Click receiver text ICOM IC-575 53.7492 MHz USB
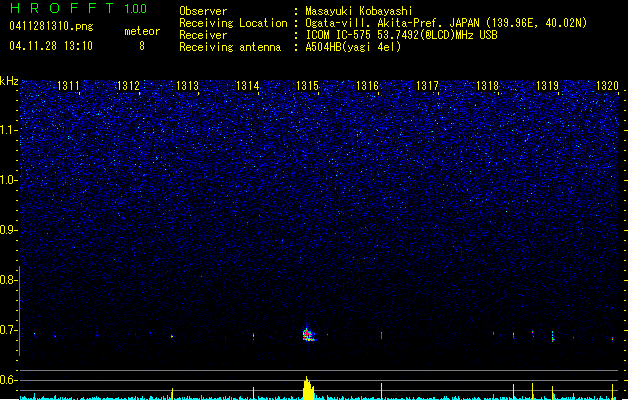Viewport: 629px width, 400px height. (x=401, y=35)
